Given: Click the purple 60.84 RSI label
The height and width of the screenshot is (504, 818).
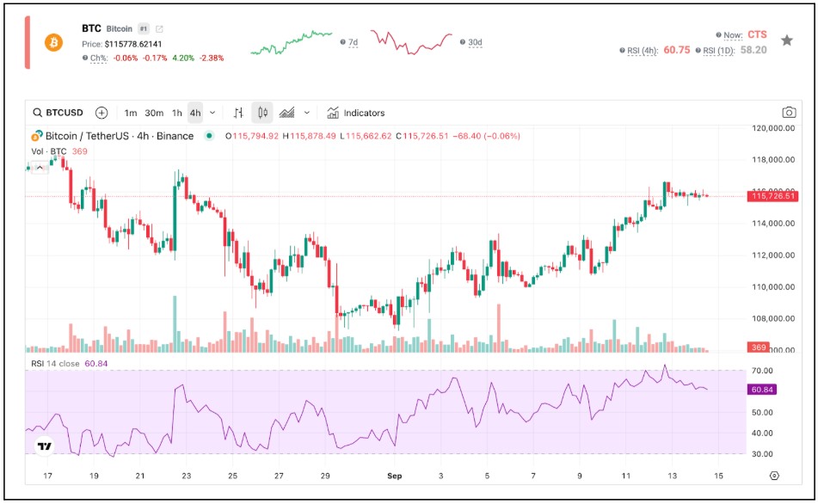Looking at the screenshot, I should (x=761, y=390).
